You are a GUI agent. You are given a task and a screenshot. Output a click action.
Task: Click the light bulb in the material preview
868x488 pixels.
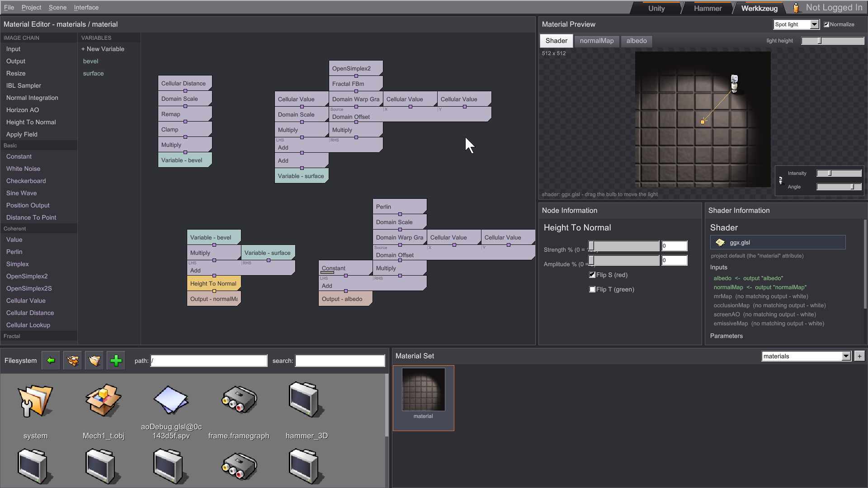(734, 84)
